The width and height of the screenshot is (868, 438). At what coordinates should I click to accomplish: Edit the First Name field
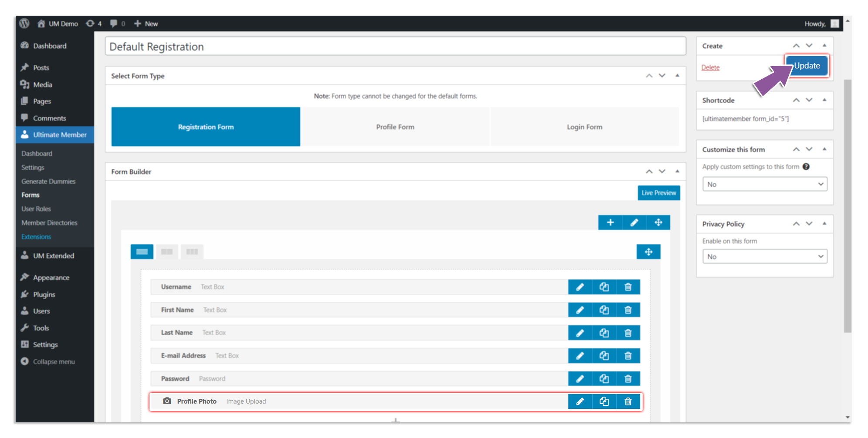tap(580, 310)
